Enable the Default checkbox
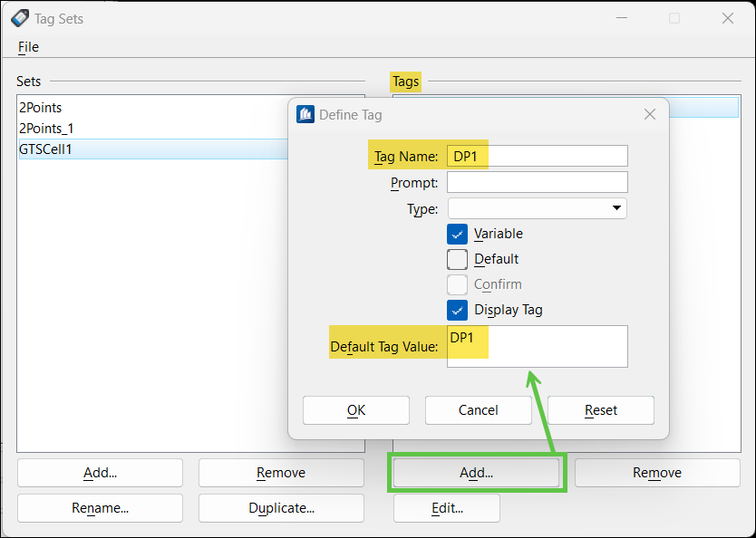Image resolution: width=756 pixels, height=538 pixels. (458, 259)
